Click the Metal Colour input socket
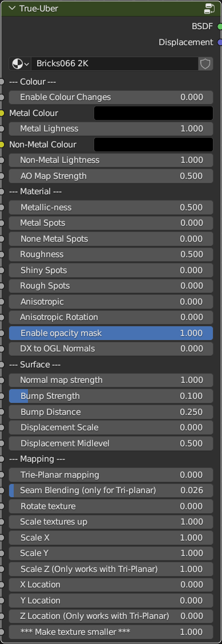The image size is (222, 644). tap(2, 113)
